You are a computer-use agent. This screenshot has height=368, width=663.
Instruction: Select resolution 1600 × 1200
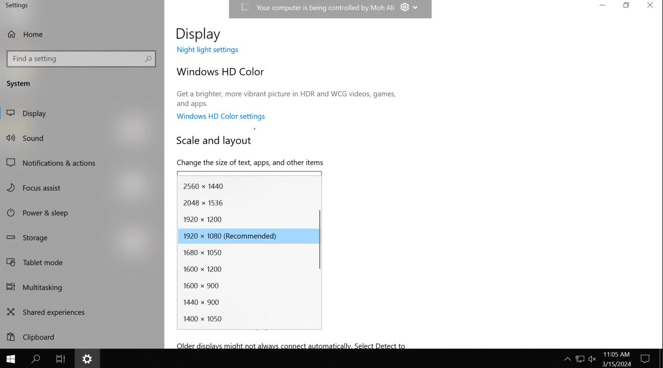coord(249,269)
